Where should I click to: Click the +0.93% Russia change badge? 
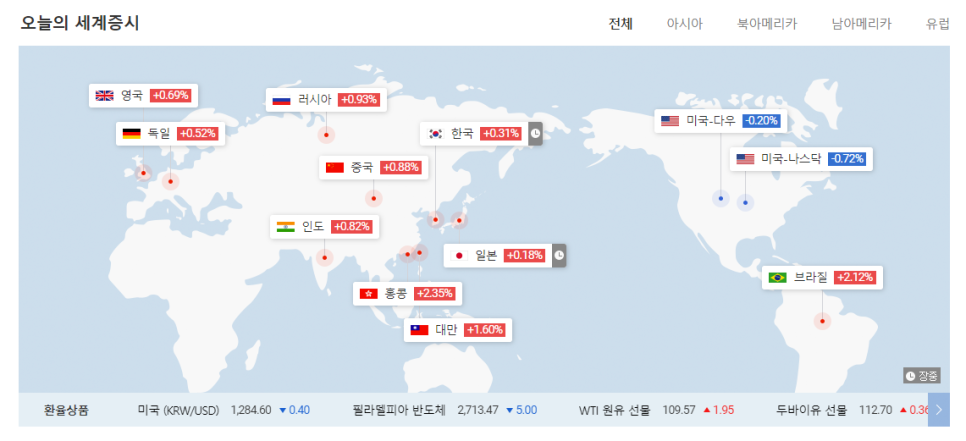[x=360, y=100]
